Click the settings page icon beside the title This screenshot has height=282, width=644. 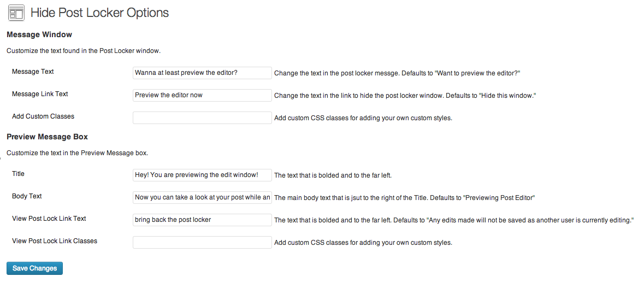pos(16,13)
